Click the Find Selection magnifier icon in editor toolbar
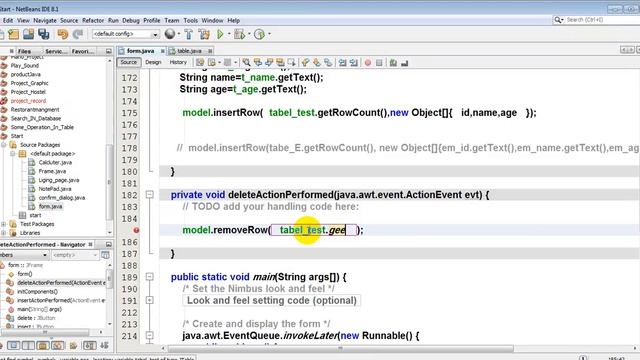This screenshot has width=640, height=360. [246, 62]
